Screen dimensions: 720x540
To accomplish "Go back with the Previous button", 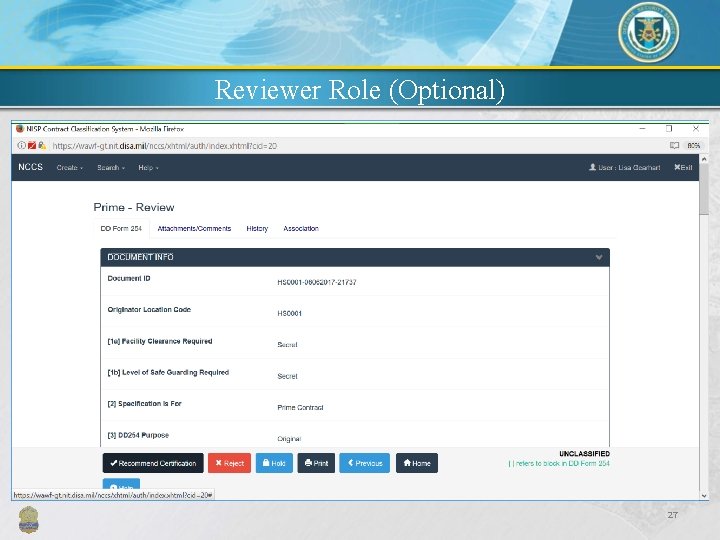I will pos(365,463).
